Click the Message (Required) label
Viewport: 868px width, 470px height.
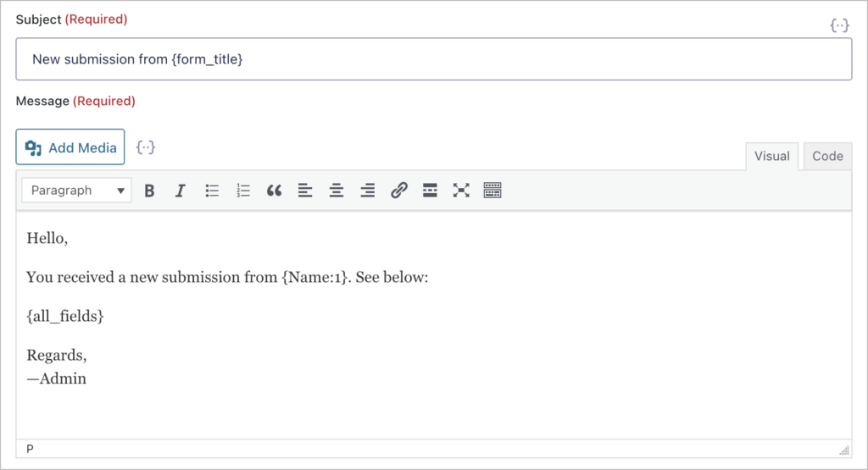(x=75, y=101)
